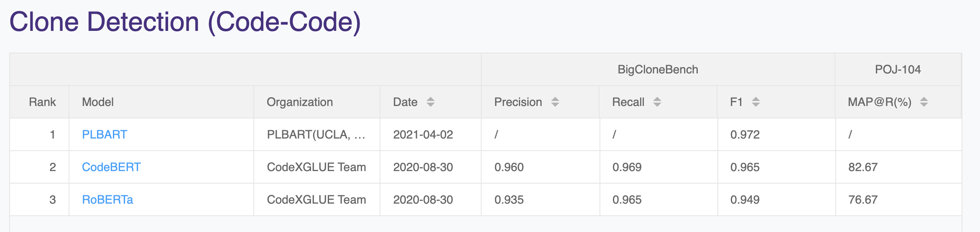Screen dimensions: 980x232
Task: Click CodeBERT's F1 value 0.965
Action: (x=745, y=167)
